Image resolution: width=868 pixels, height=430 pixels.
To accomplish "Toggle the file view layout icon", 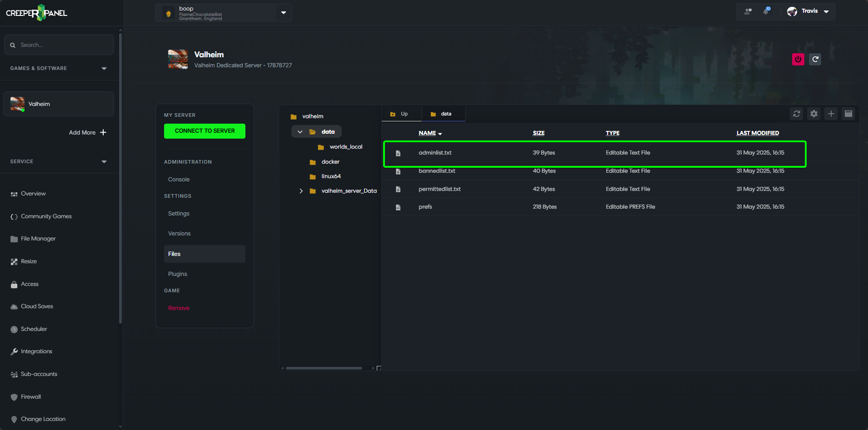I will pos(848,114).
